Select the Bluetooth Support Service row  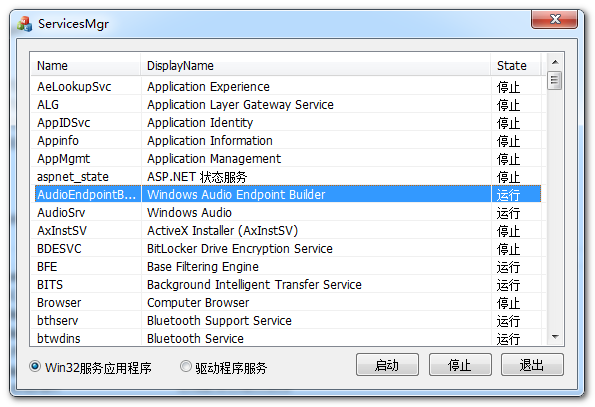tap(288, 321)
